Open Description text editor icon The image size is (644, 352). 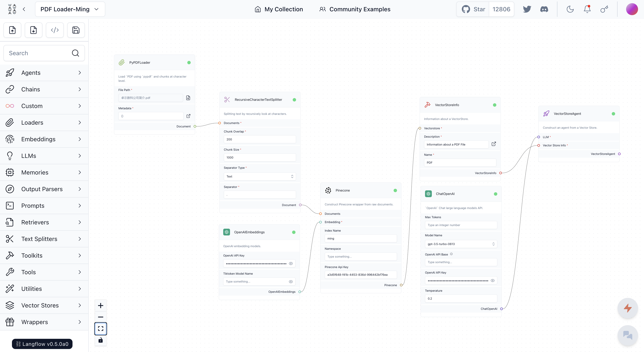pyautogui.click(x=493, y=144)
